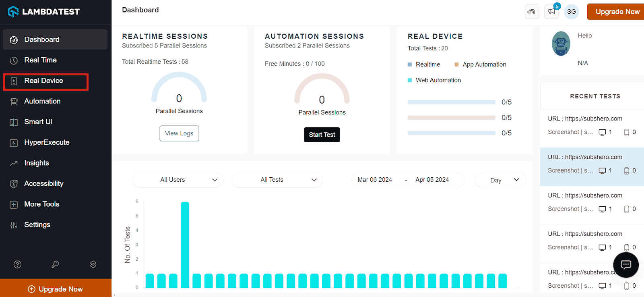
Task: Click desktop icon in first recent test
Action: tap(602, 133)
